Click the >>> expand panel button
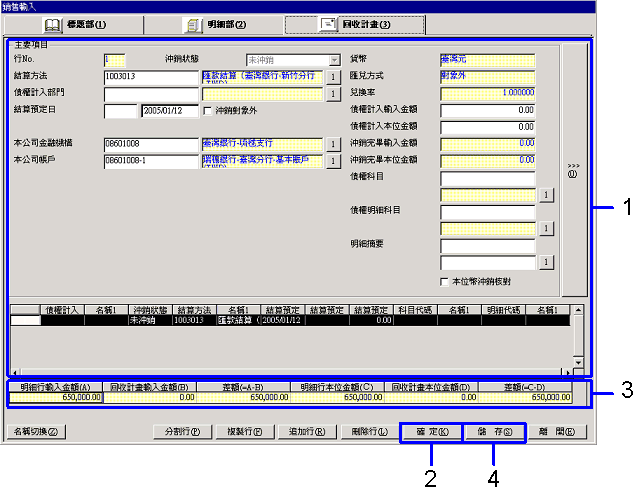The image size is (634, 494). (572, 170)
